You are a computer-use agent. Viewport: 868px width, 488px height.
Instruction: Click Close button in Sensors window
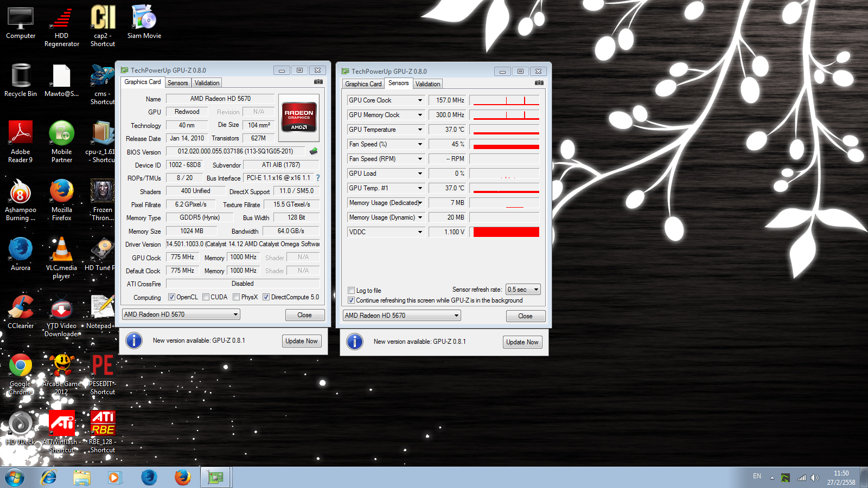click(x=526, y=316)
